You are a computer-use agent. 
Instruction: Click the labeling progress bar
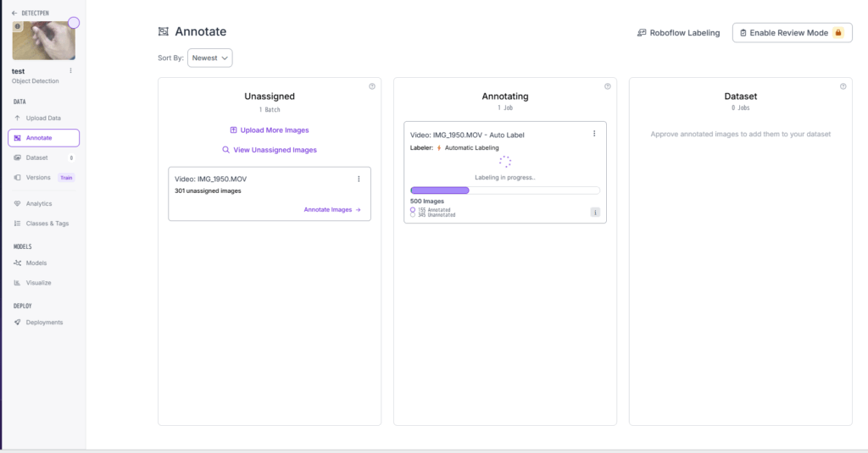click(x=504, y=191)
